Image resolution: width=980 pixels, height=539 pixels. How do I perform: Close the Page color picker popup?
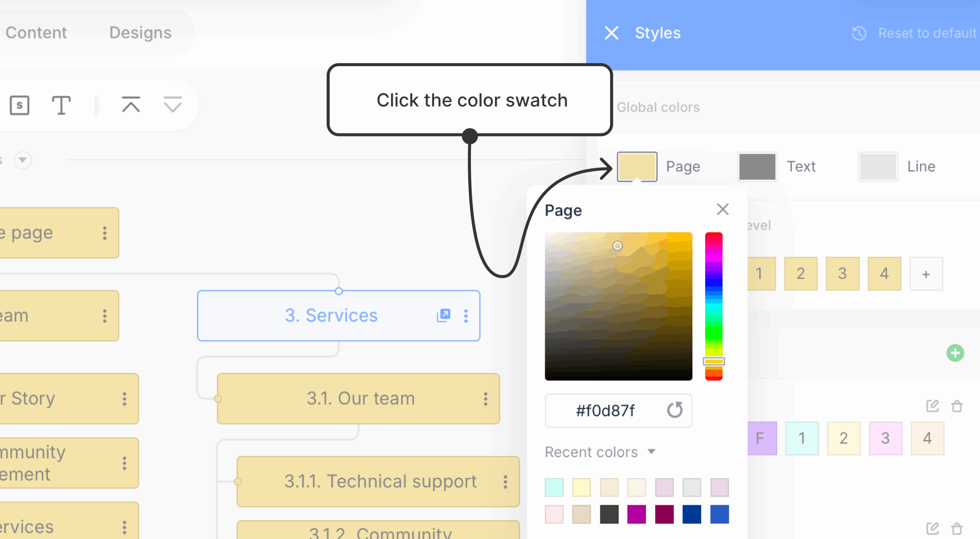[x=723, y=210]
